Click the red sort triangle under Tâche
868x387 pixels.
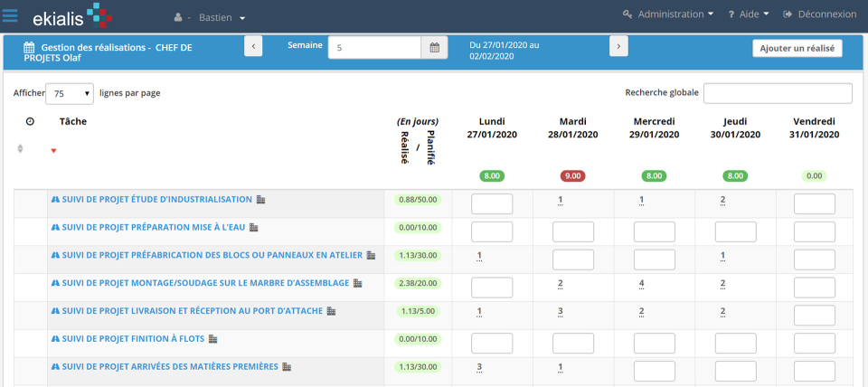(53, 151)
